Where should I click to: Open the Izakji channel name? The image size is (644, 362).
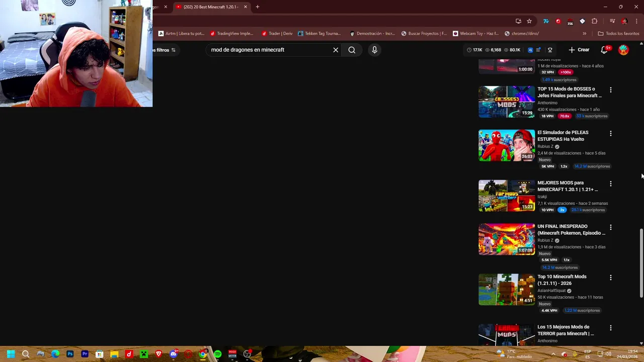coord(542,197)
